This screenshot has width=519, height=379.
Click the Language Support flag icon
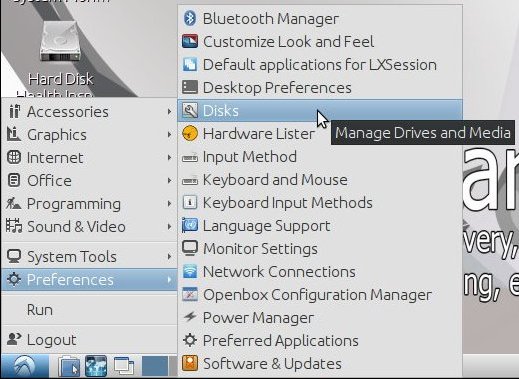coord(190,226)
